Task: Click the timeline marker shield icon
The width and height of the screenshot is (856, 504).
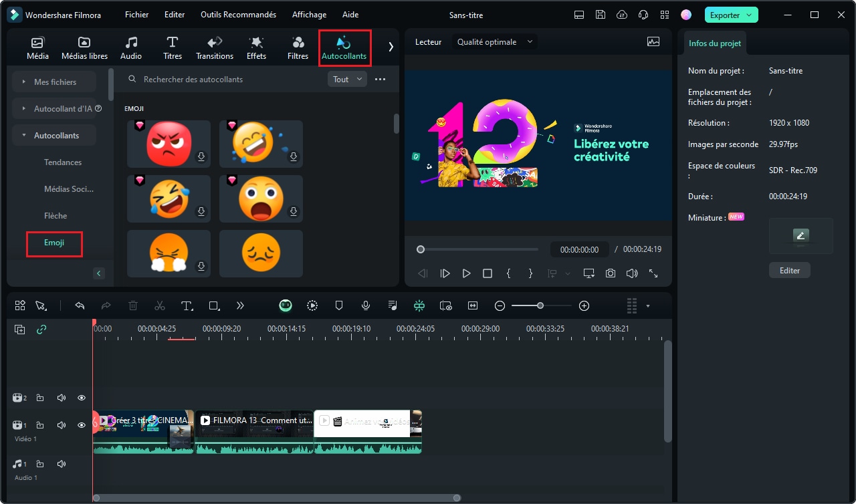Action: point(339,305)
